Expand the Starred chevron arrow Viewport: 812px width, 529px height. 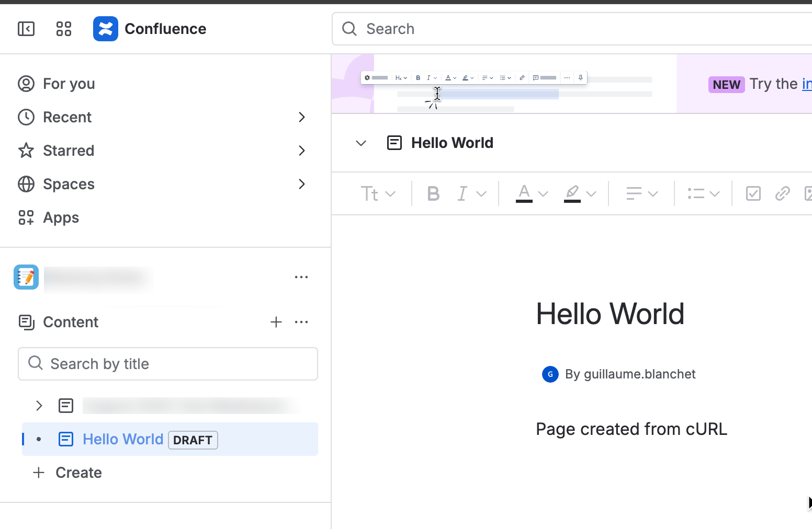(x=302, y=151)
